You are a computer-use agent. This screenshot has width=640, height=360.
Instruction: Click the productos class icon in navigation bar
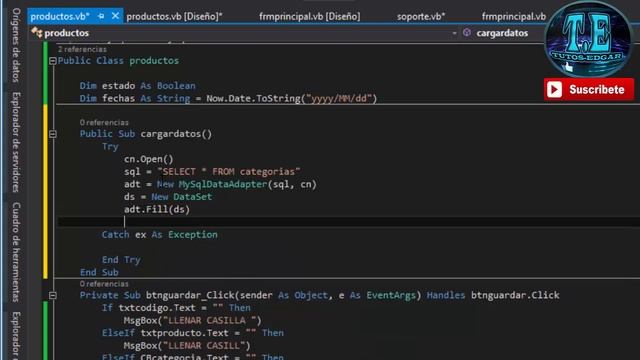click(37, 32)
